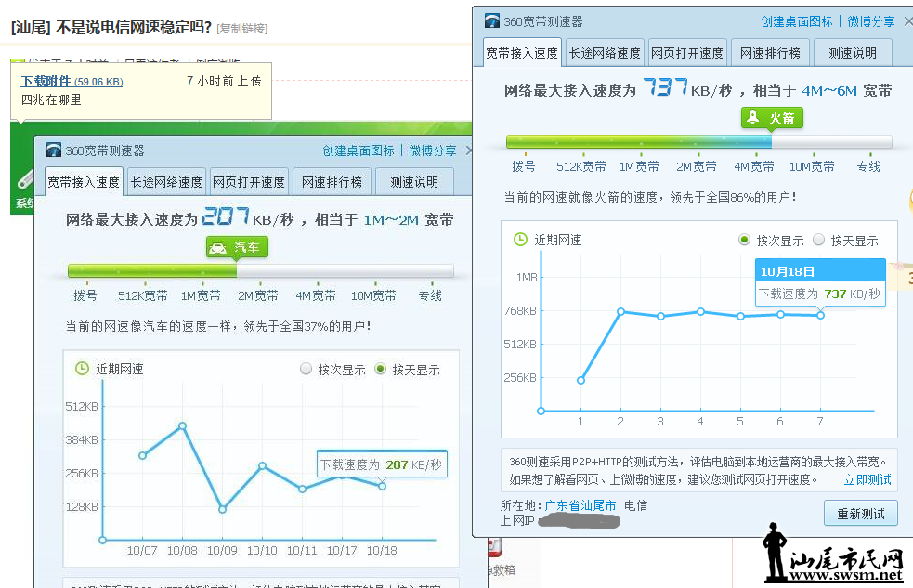Click the rocket 火箭 speed badge
This screenshot has height=588, width=913.
click(x=772, y=118)
